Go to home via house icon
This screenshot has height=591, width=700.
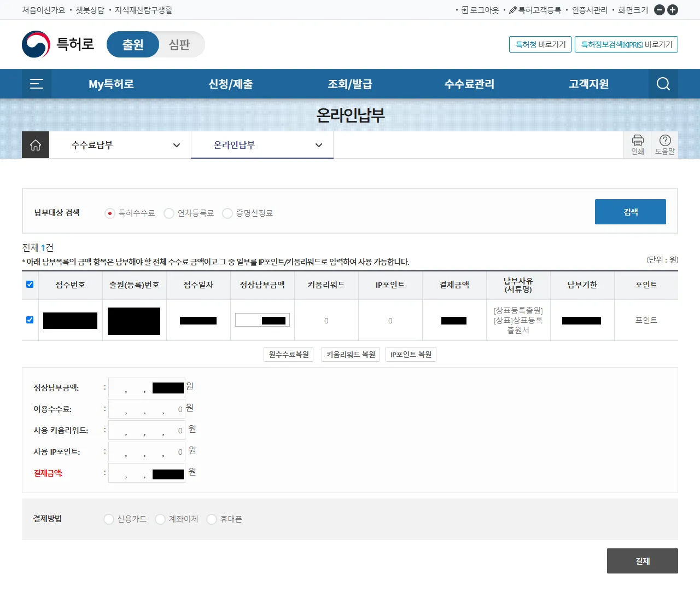(36, 145)
